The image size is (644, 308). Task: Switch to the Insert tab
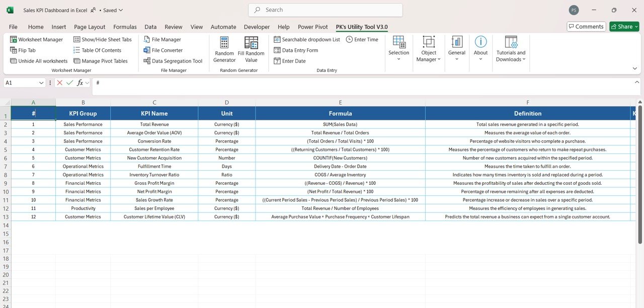tap(59, 27)
